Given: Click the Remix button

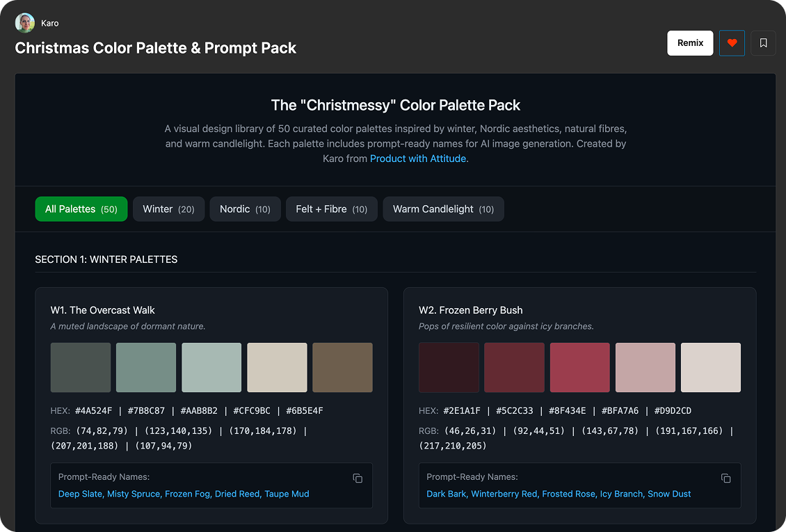Looking at the screenshot, I should point(689,42).
